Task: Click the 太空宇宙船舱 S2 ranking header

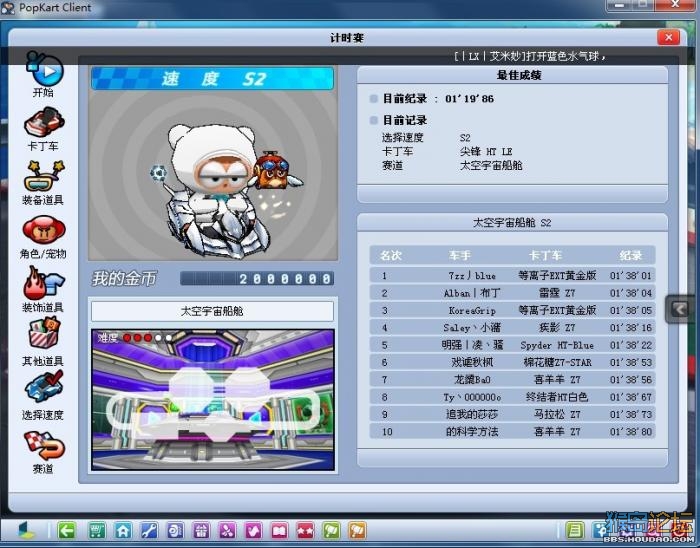Action: tap(512, 223)
